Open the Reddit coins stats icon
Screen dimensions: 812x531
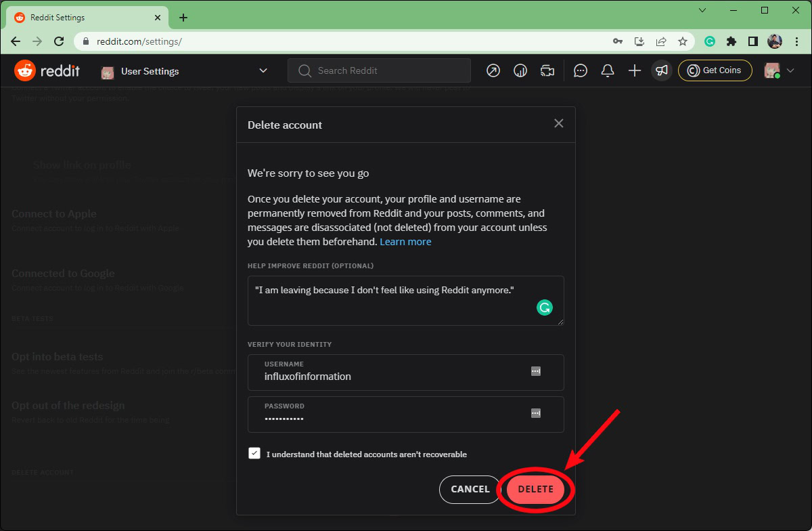tap(520, 70)
